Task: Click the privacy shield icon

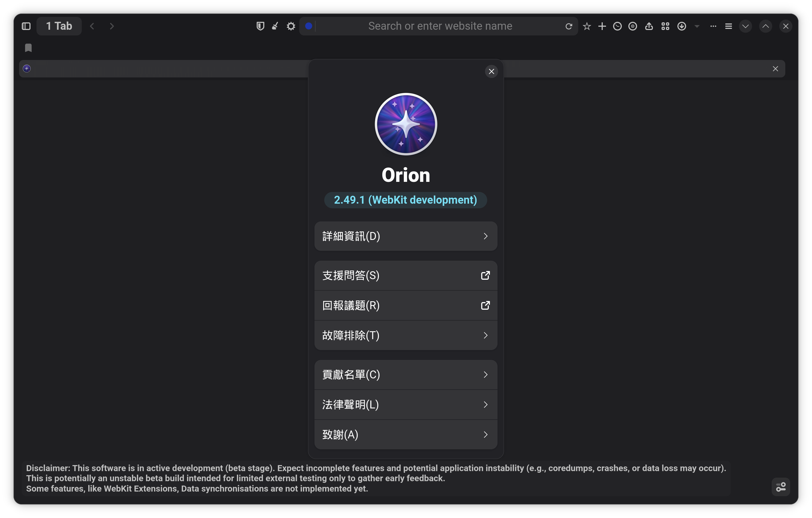Action: coord(260,26)
